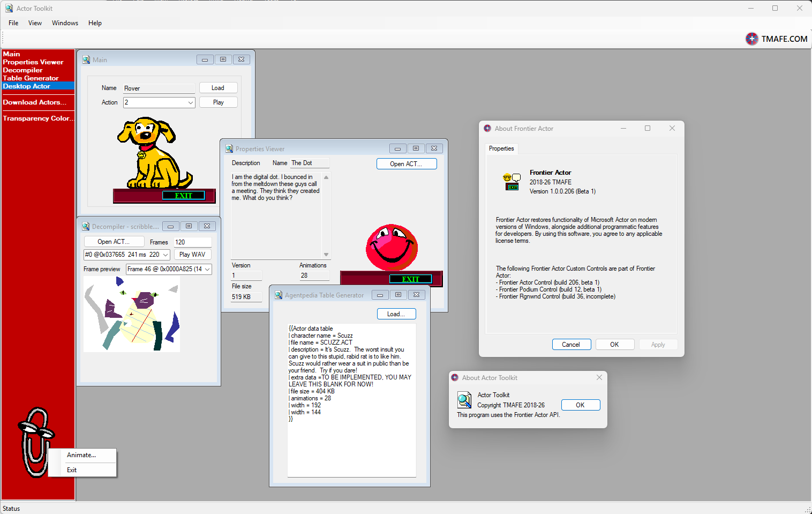
Task: Open the Windows menu
Action: pyautogui.click(x=65, y=23)
